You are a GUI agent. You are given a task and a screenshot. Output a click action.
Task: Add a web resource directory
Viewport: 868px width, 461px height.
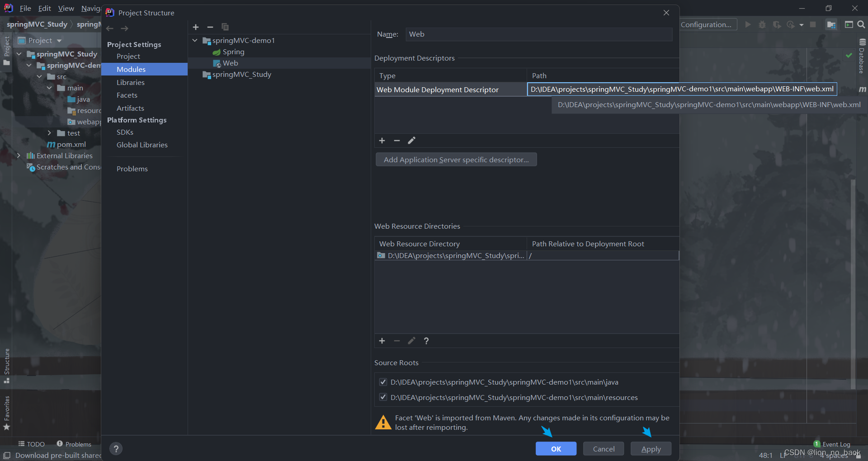tap(382, 341)
